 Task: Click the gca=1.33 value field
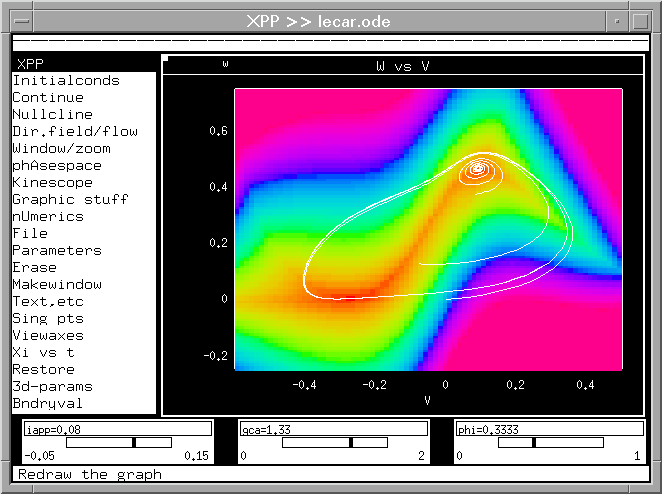[x=334, y=429]
